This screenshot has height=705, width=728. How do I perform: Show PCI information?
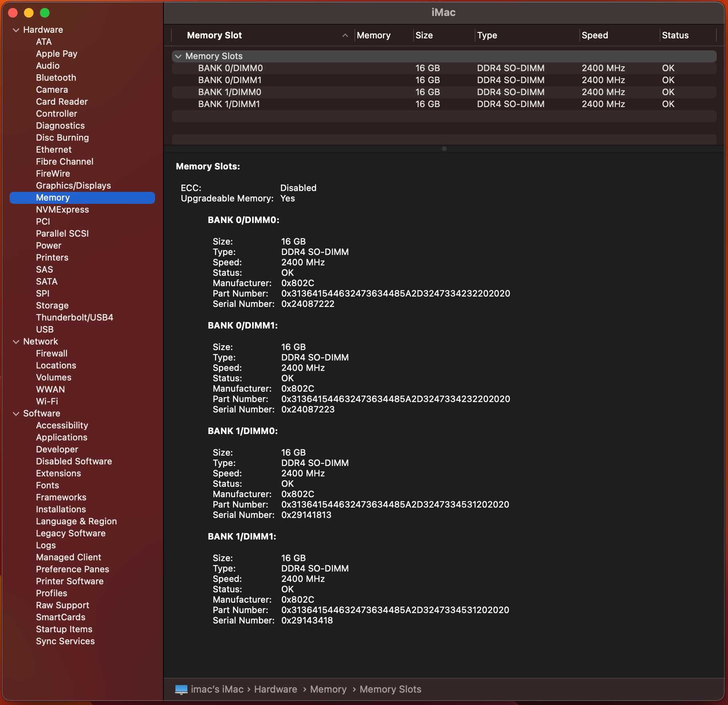(43, 222)
